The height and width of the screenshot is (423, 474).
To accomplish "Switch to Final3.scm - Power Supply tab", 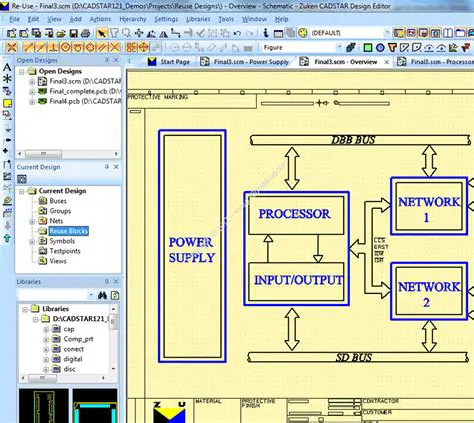I will (245, 62).
